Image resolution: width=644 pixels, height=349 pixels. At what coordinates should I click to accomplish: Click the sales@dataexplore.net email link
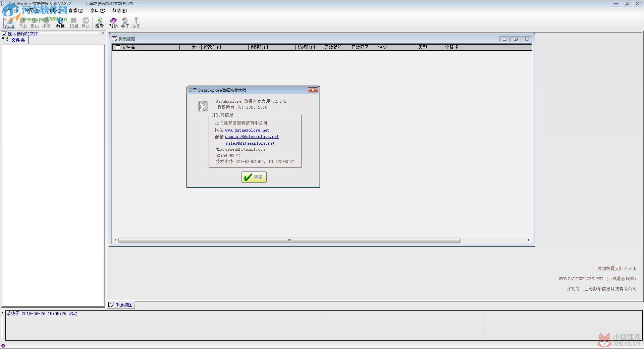tap(250, 143)
